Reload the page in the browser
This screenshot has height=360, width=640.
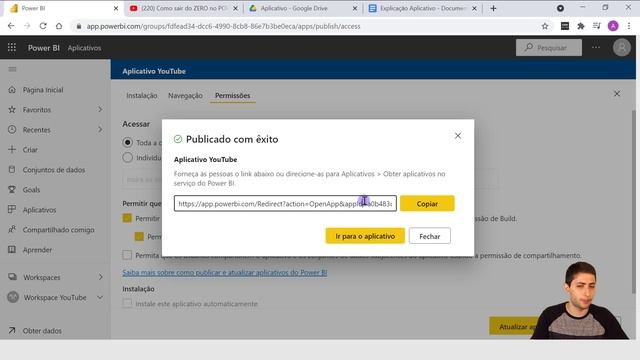[x=43, y=26]
